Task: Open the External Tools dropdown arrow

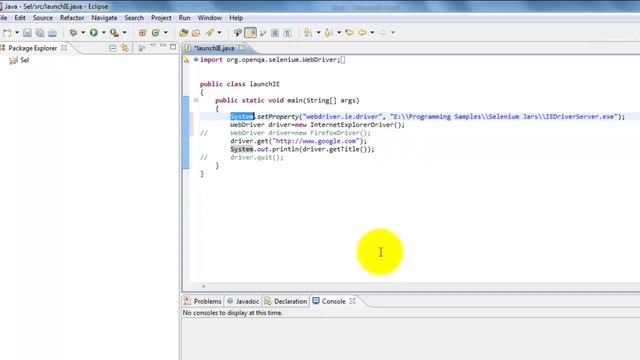Action: [x=124, y=33]
